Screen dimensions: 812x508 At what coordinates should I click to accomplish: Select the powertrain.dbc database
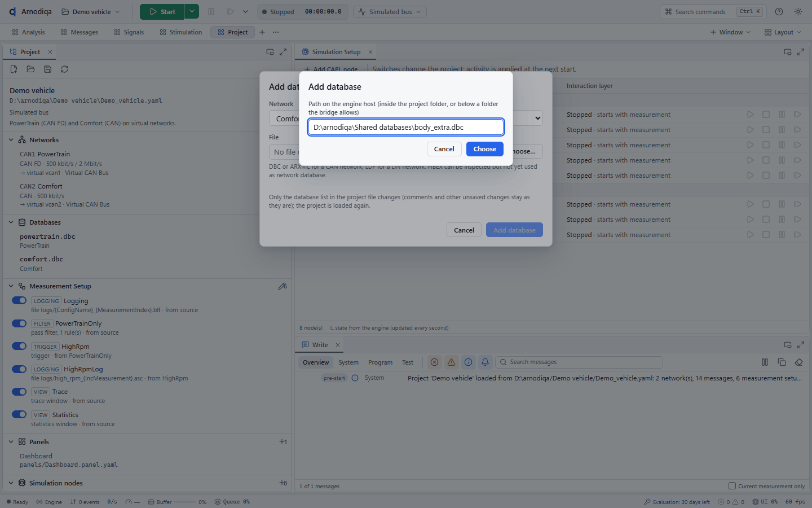[x=47, y=237]
